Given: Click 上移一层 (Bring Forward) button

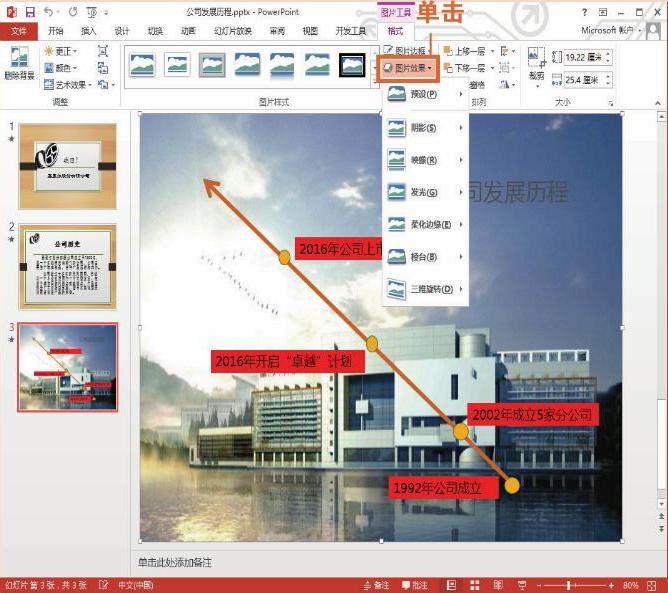Looking at the screenshot, I should click(464, 52).
